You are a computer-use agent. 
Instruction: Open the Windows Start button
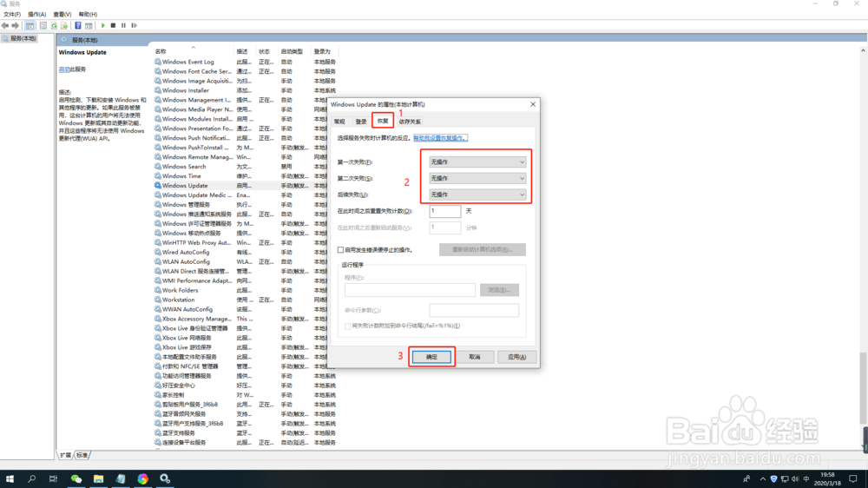pyautogui.click(x=10, y=478)
